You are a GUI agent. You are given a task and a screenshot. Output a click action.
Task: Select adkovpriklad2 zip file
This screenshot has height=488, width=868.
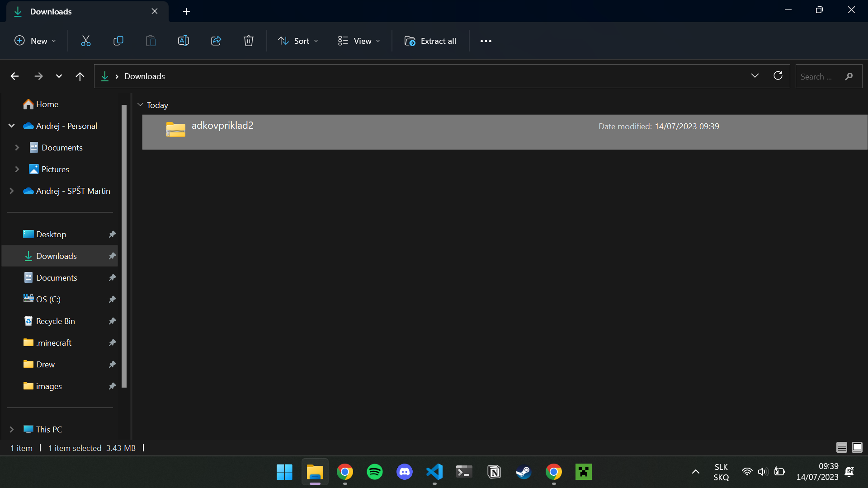pos(505,132)
